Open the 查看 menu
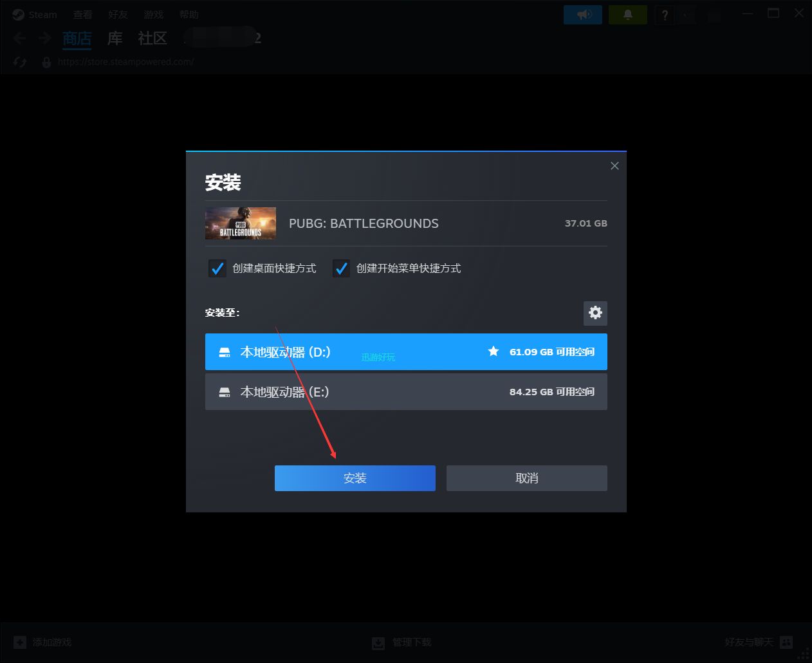The image size is (812, 663). pyautogui.click(x=82, y=15)
